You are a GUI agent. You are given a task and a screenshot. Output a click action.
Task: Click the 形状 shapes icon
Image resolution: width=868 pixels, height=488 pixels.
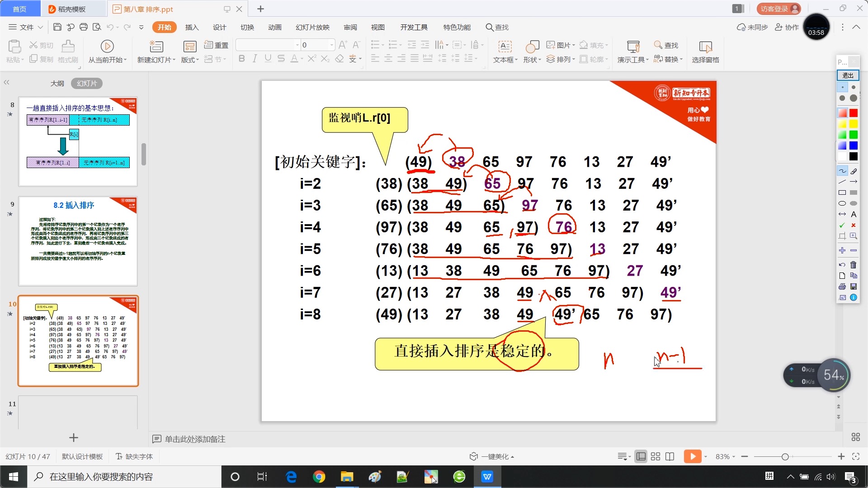pyautogui.click(x=532, y=46)
